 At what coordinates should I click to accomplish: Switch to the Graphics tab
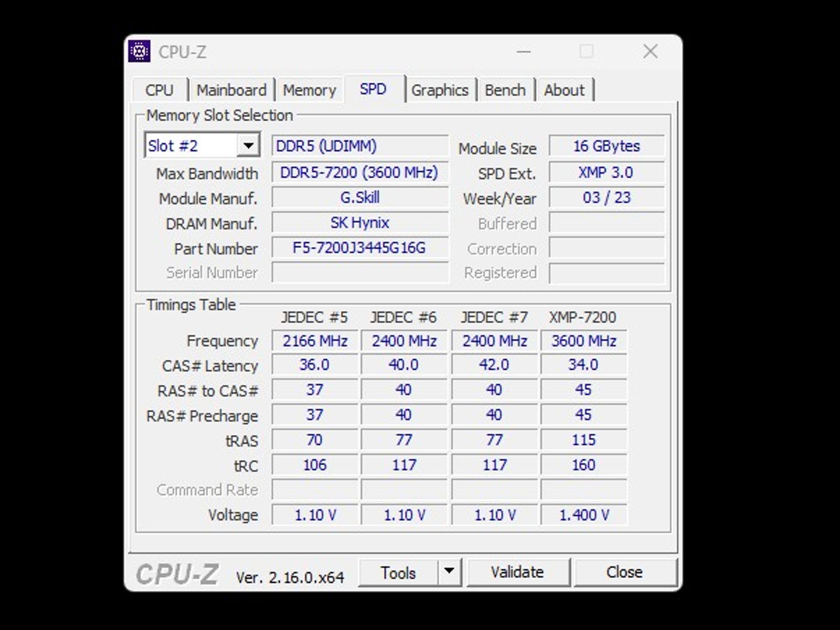click(x=440, y=90)
